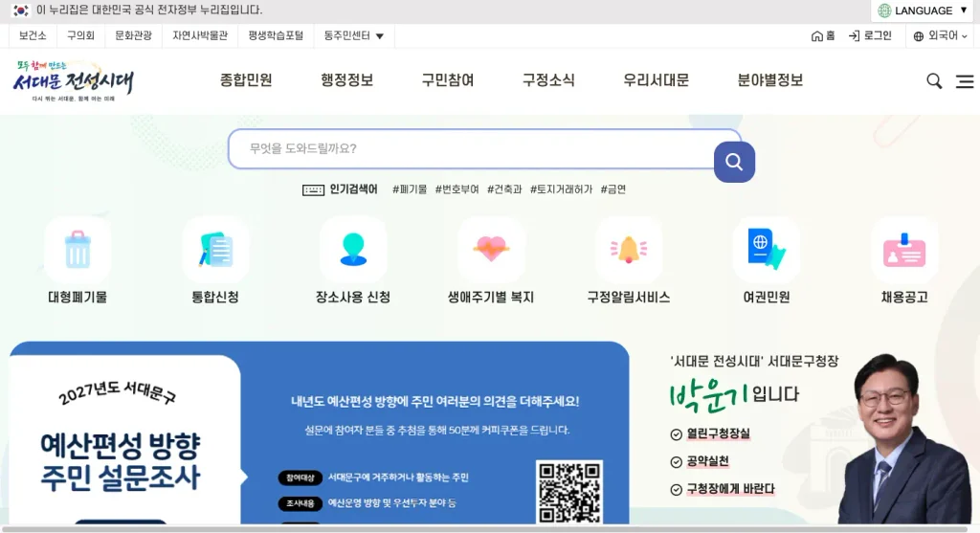Screen dimensions: 980x533
Task: Click the Korean flag icon
Action: 21,10
